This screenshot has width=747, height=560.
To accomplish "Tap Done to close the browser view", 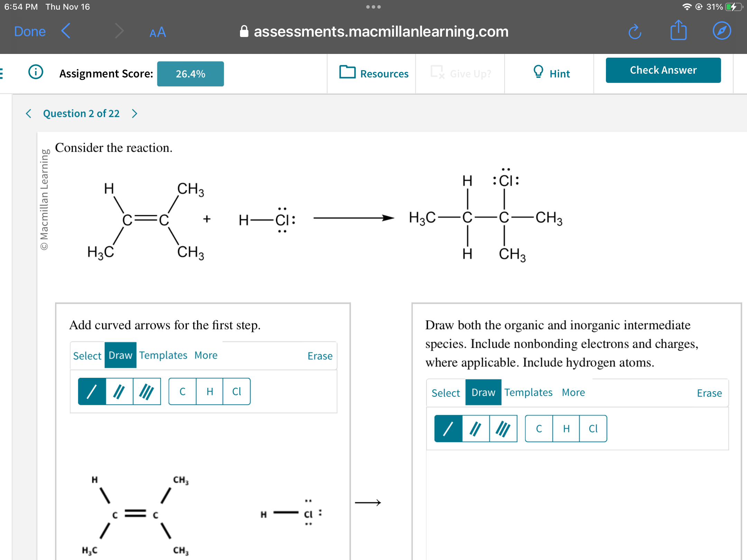I will pyautogui.click(x=30, y=31).
